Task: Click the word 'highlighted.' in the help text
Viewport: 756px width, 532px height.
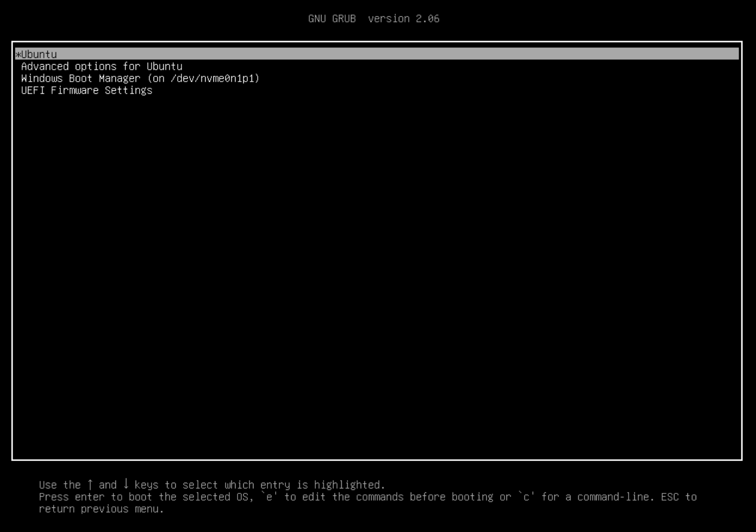Action: coord(350,485)
